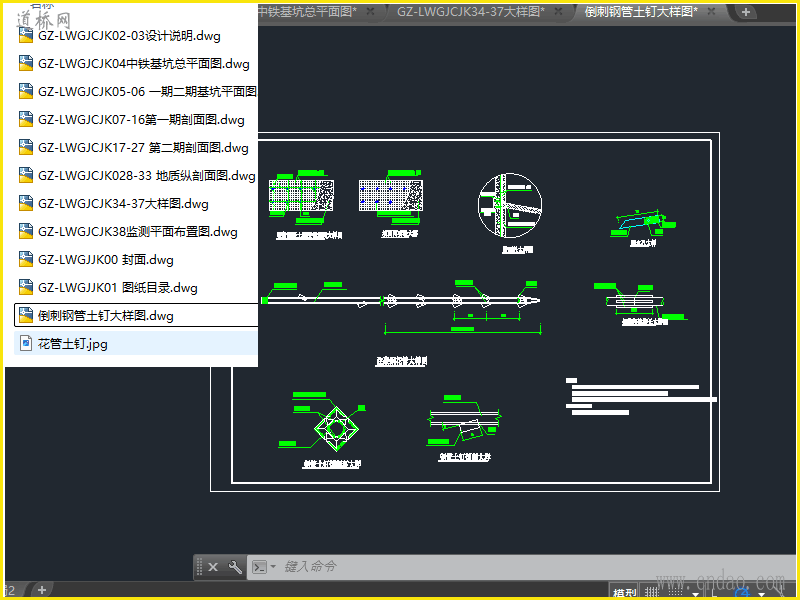Select file name GZ-LWGJCJK028-33 地质纵剖面图.dwg
Viewport: 800px width, 600px height.
(x=146, y=176)
